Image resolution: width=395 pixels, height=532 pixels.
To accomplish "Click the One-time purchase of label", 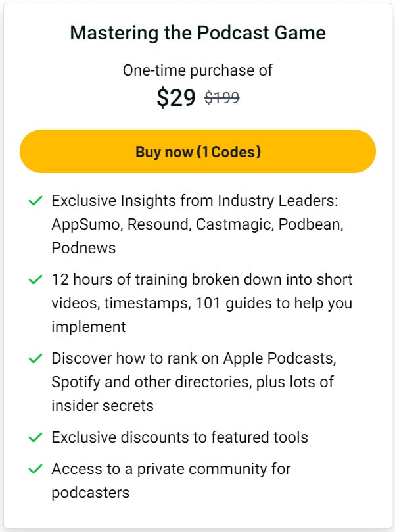I will (197, 70).
